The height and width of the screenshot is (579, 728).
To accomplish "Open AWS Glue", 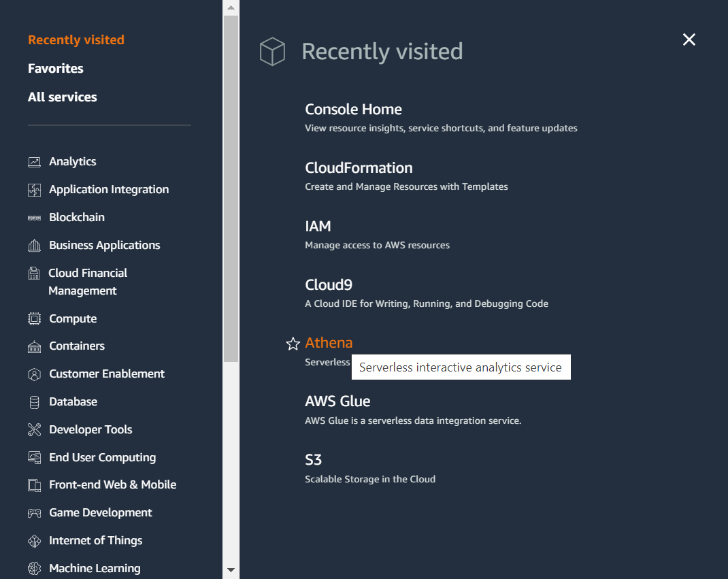I will [x=337, y=401].
